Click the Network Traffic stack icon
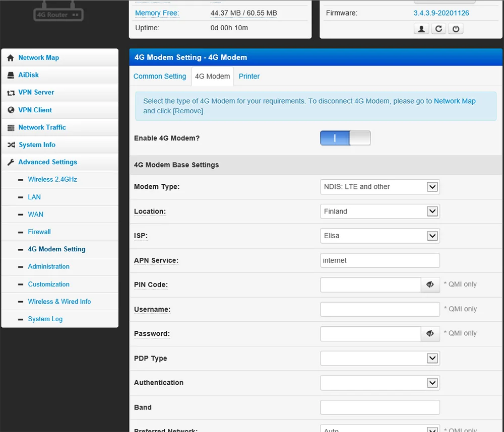Image resolution: width=504 pixels, height=432 pixels. 11,127
